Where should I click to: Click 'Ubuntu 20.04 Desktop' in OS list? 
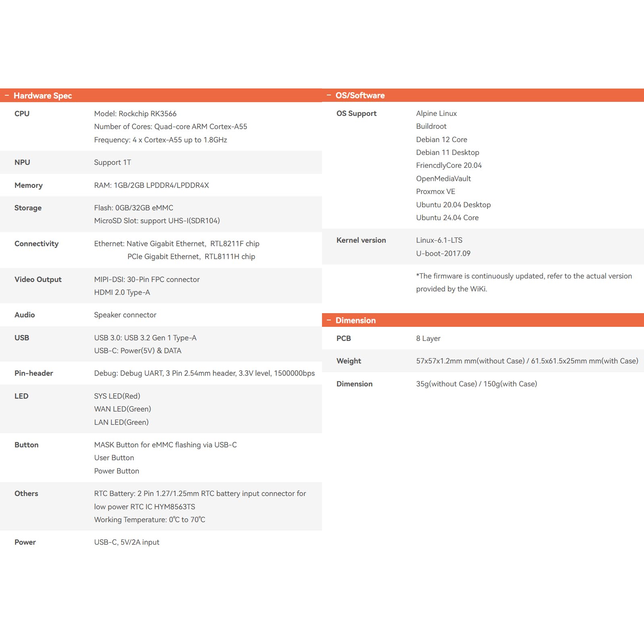pyautogui.click(x=454, y=204)
